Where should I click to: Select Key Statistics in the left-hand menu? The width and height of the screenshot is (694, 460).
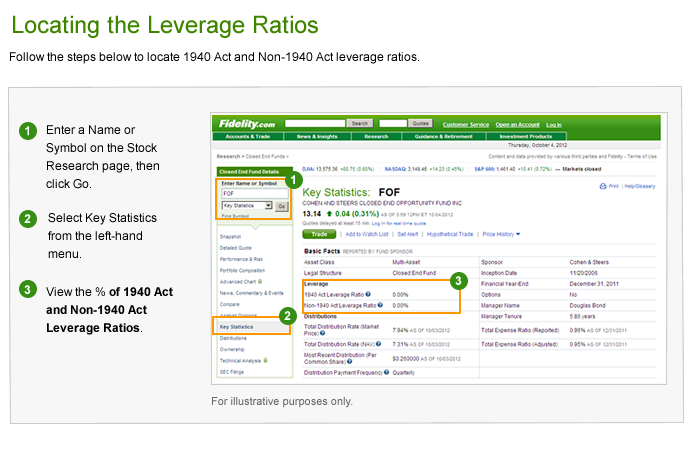point(237,326)
